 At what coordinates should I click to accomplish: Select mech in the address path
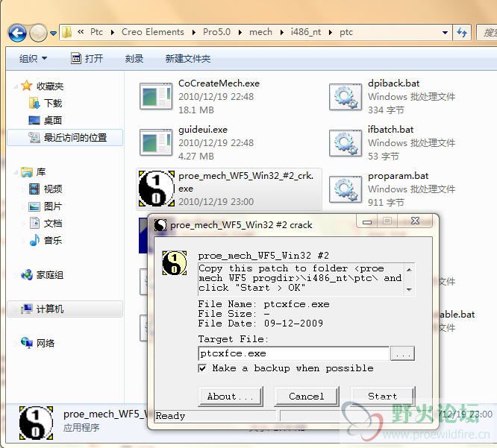click(260, 32)
